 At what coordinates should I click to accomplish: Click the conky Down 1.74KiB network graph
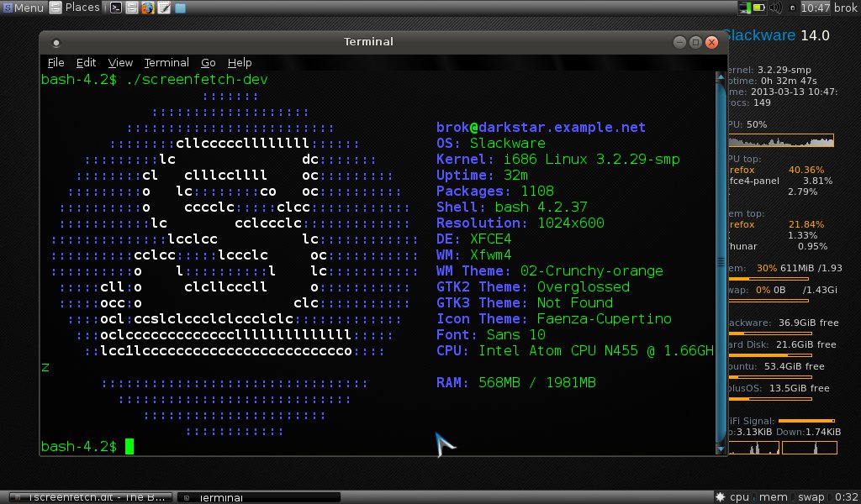tap(810, 448)
